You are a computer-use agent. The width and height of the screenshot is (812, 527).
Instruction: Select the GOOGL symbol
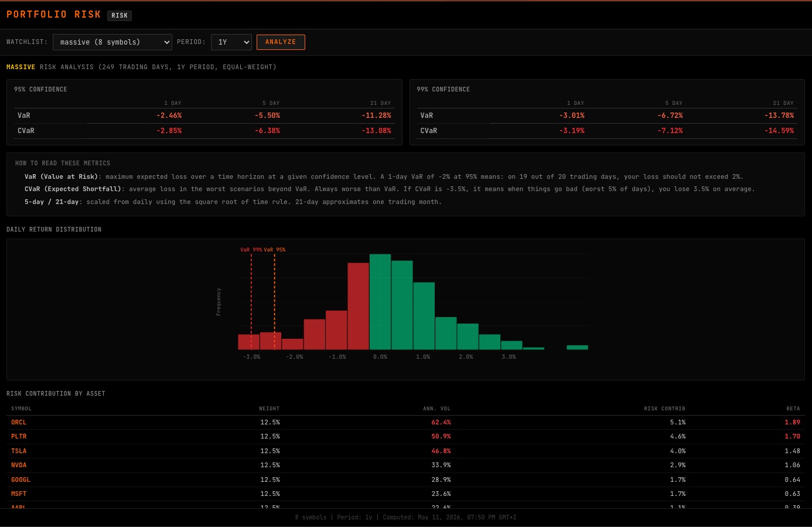click(21, 480)
